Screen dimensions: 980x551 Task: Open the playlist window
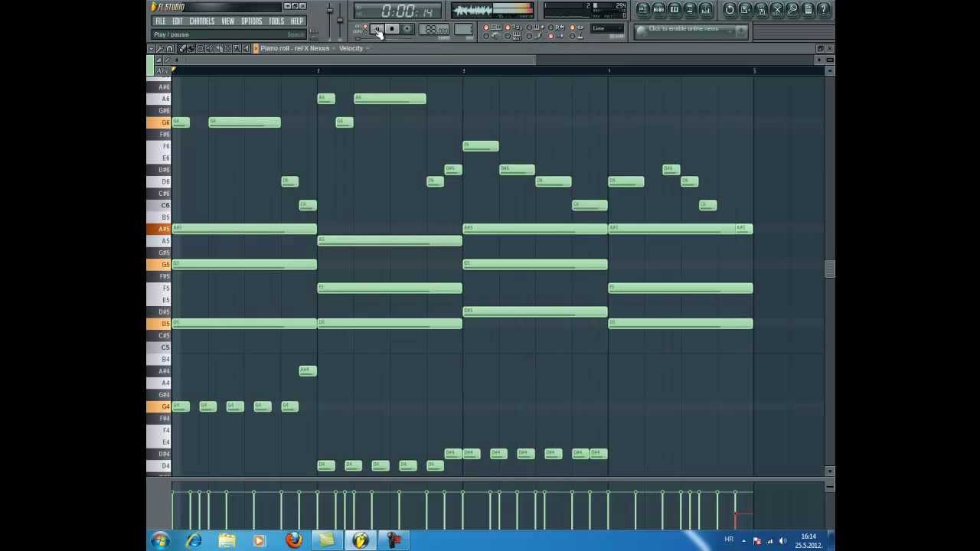point(642,10)
